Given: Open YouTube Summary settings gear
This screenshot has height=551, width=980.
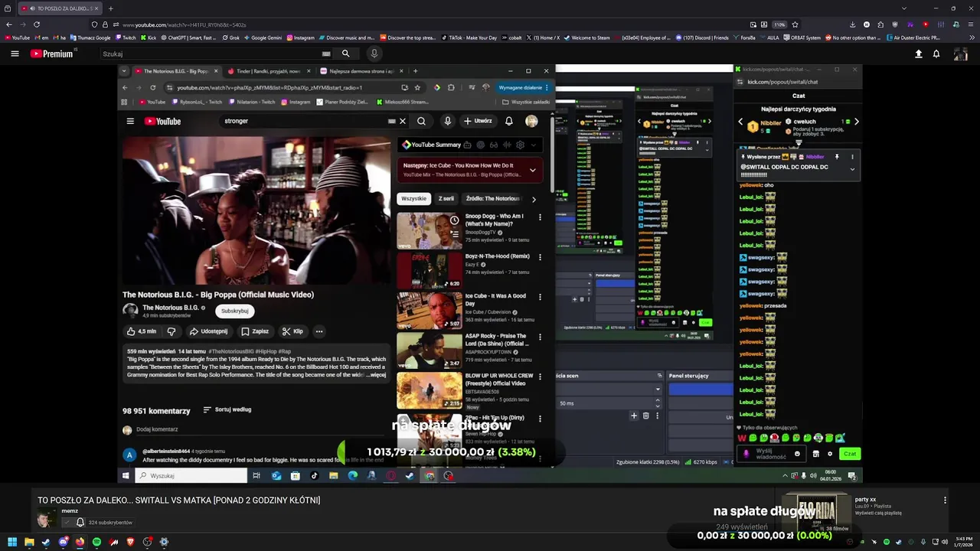Looking at the screenshot, I should pos(520,145).
